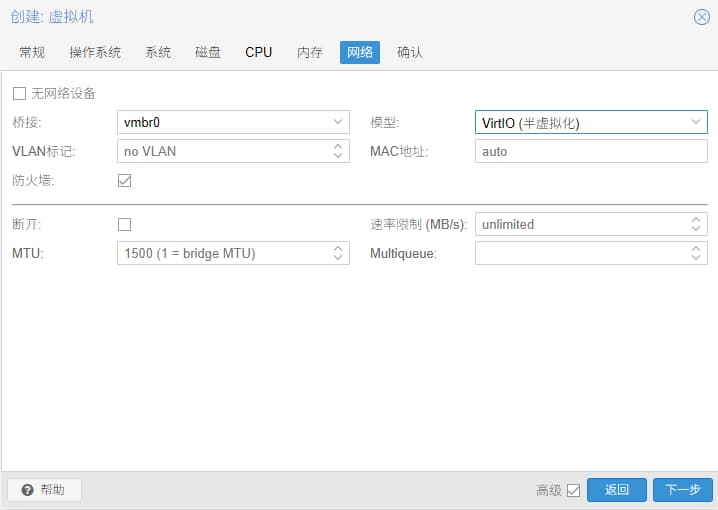Close the 创建: 虚拟机 dialog

click(702, 17)
